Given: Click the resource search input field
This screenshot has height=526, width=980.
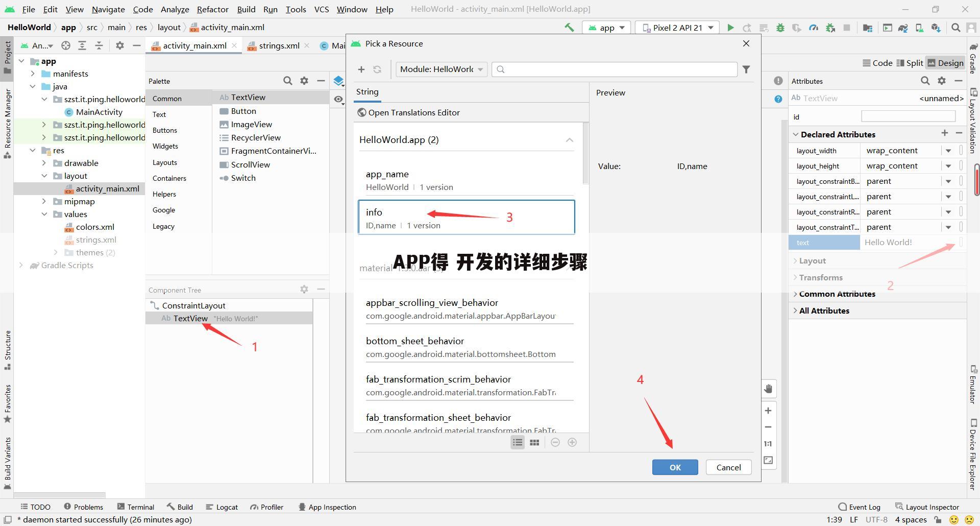Looking at the screenshot, I should point(615,69).
